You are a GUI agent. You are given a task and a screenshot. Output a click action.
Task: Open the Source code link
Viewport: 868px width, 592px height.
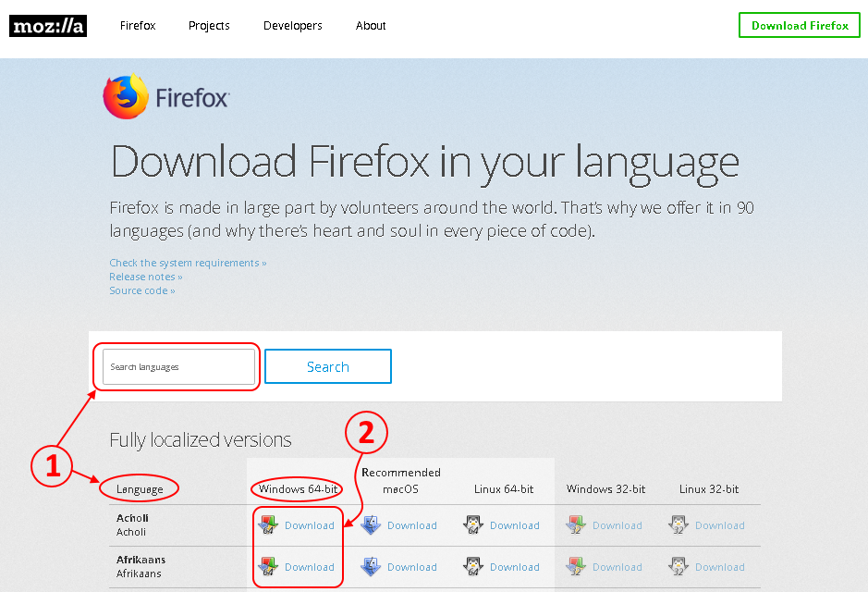[x=142, y=290]
